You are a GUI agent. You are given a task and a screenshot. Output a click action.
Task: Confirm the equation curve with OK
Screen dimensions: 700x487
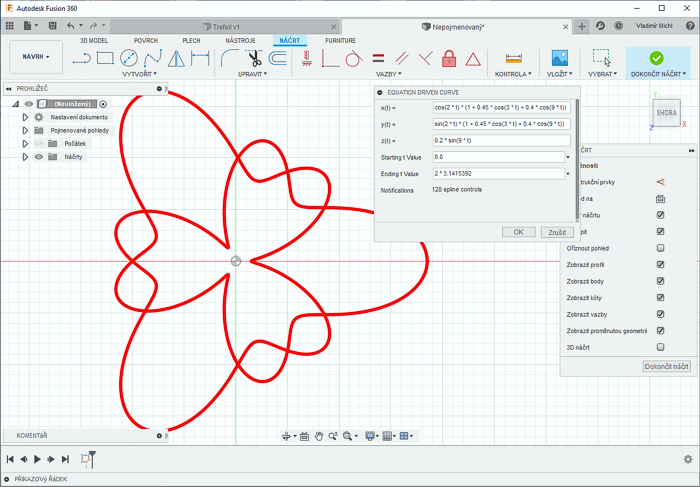pyautogui.click(x=518, y=231)
